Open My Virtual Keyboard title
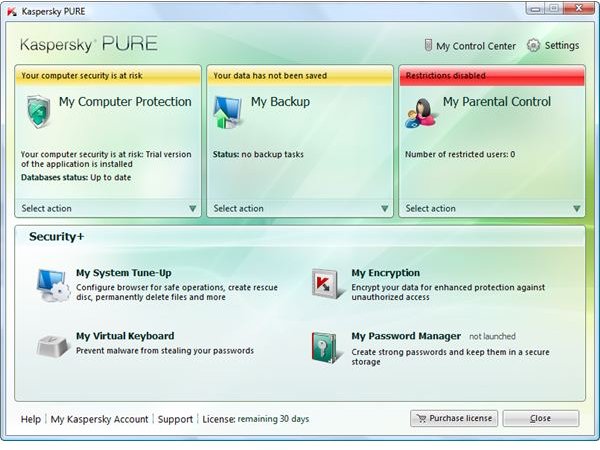This screenshot has height=450, width=600. (x=125, y=336)
